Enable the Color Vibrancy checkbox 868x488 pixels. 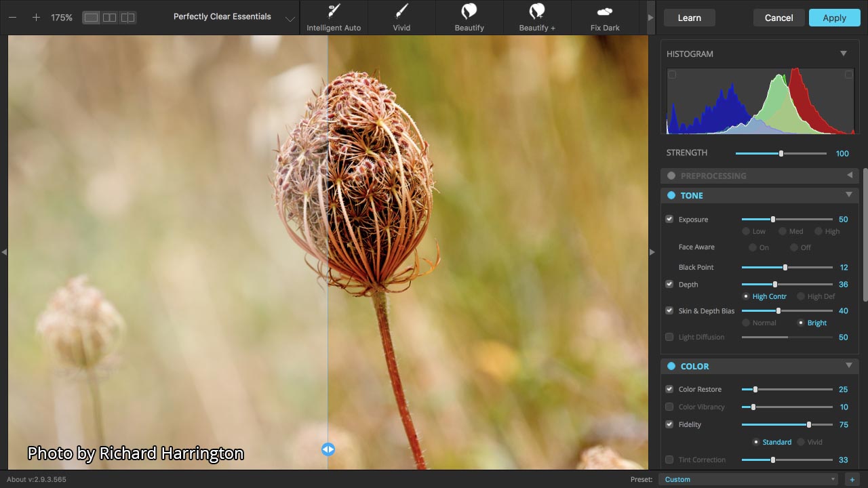(669, 407)
